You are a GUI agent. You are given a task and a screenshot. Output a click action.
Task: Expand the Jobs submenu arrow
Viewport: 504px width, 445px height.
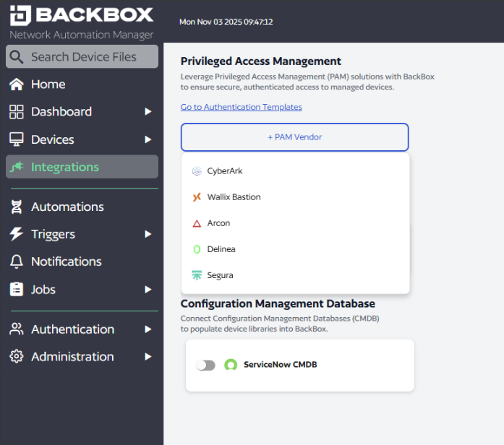click(x=148, y=290)
